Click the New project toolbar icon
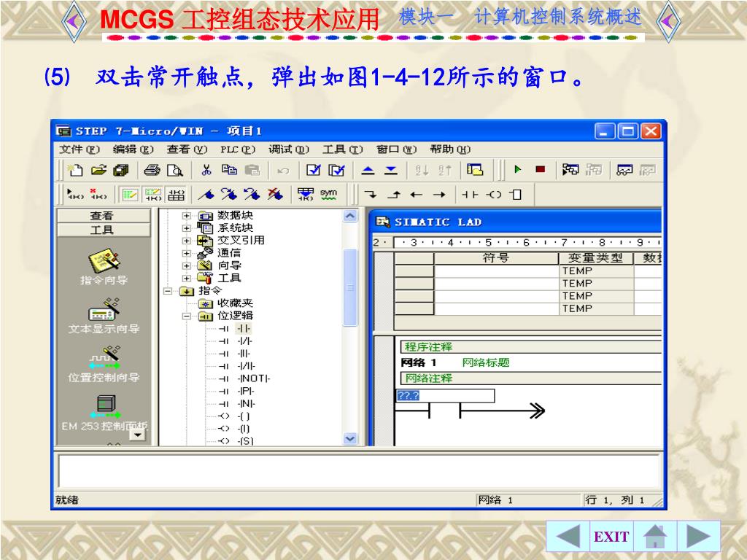 coord(76,169)
